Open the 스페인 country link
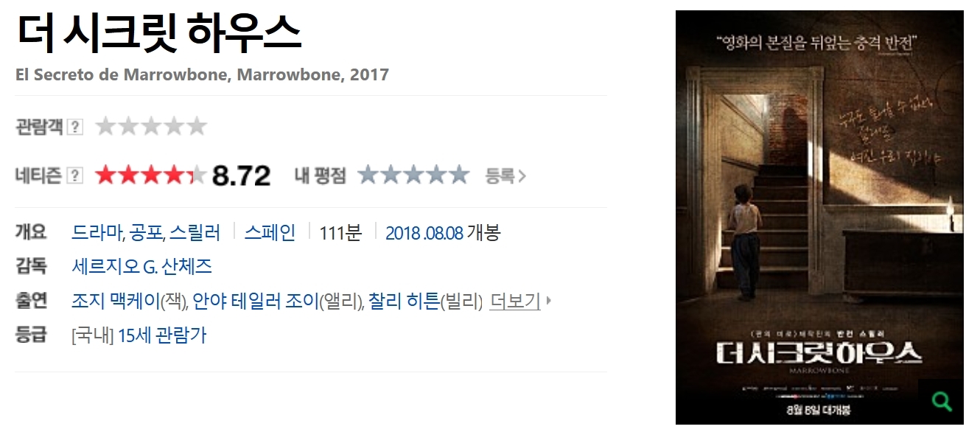 270,233
